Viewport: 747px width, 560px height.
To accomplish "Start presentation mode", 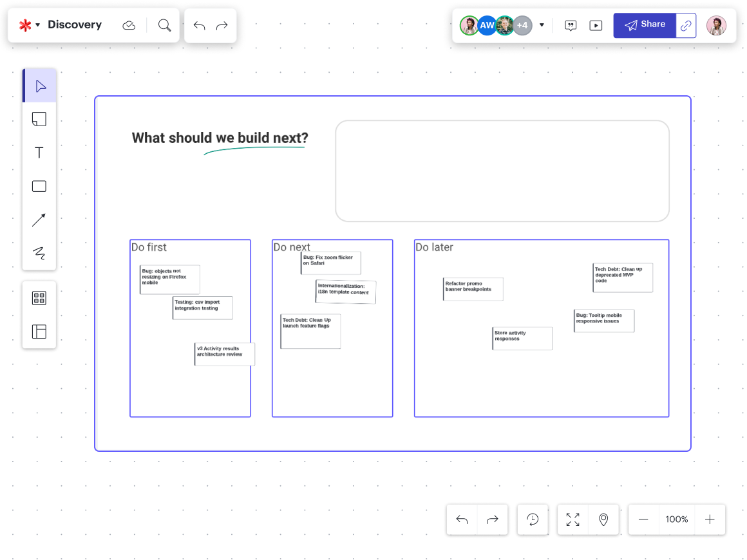I will coord(596,26).
